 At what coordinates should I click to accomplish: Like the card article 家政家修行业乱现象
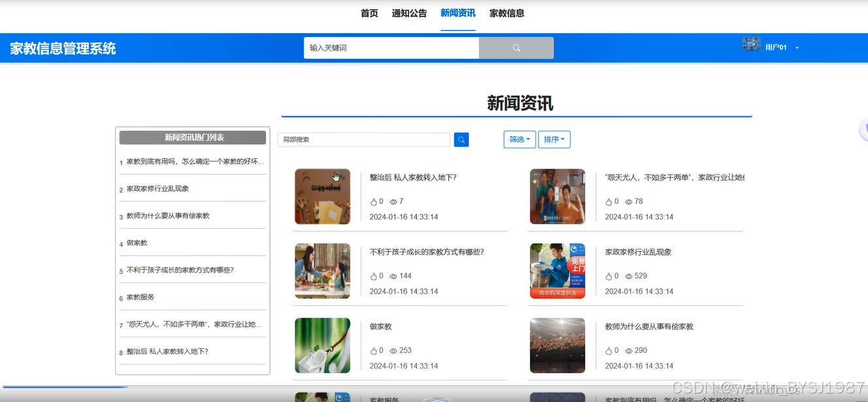point(609,276)
